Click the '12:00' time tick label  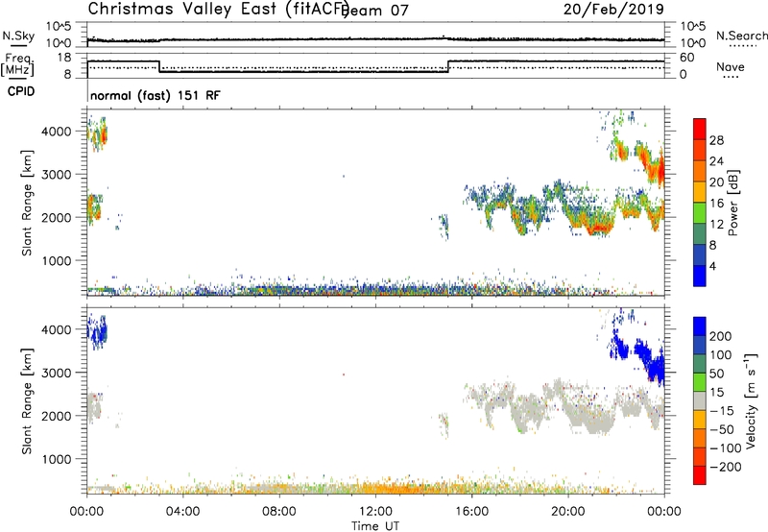point(375,512)
